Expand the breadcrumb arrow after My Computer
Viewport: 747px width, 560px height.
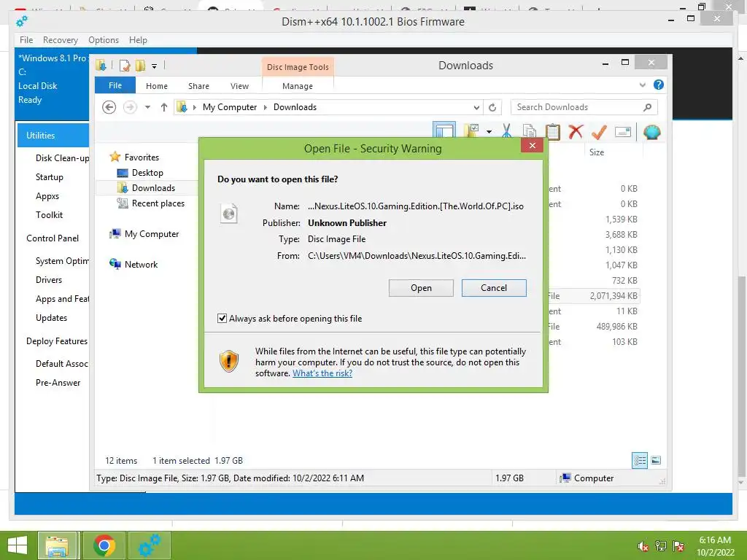266,107
